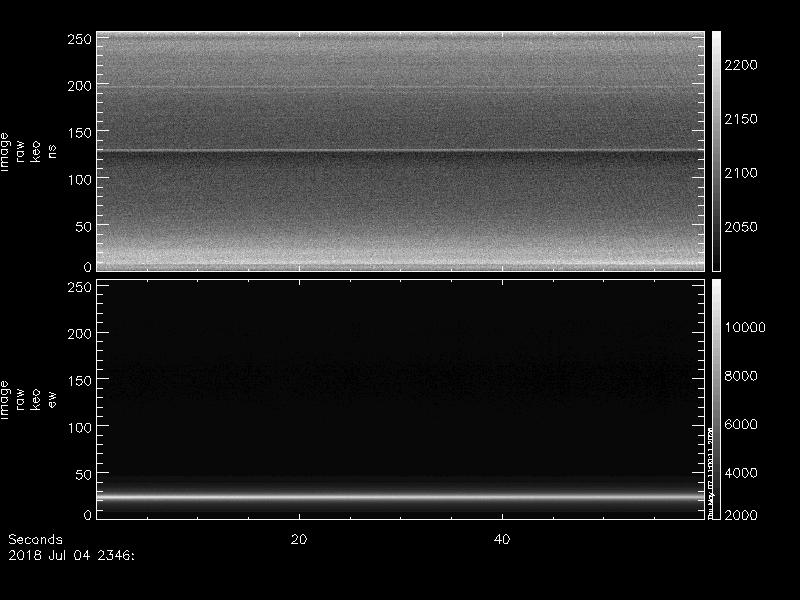Click the bright line near 130 in ns keogram
800x600 pixels.
click(x=401, y=150)
